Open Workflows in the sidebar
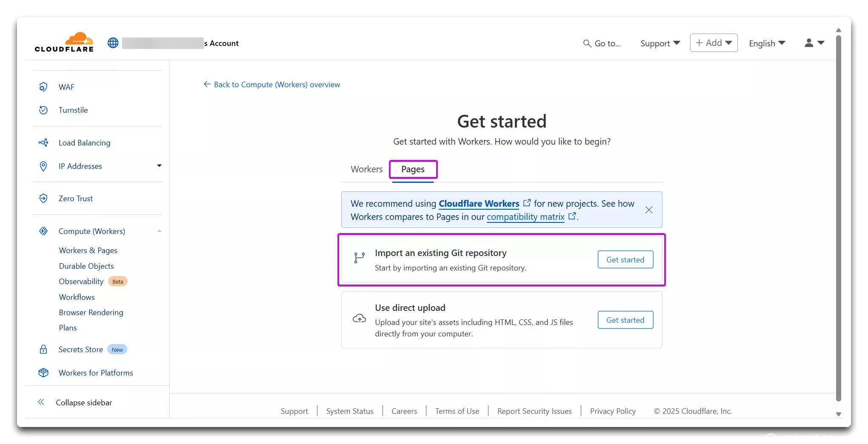Image resolution: width=868 pixels, height=444 pixels. click(77, 297)
